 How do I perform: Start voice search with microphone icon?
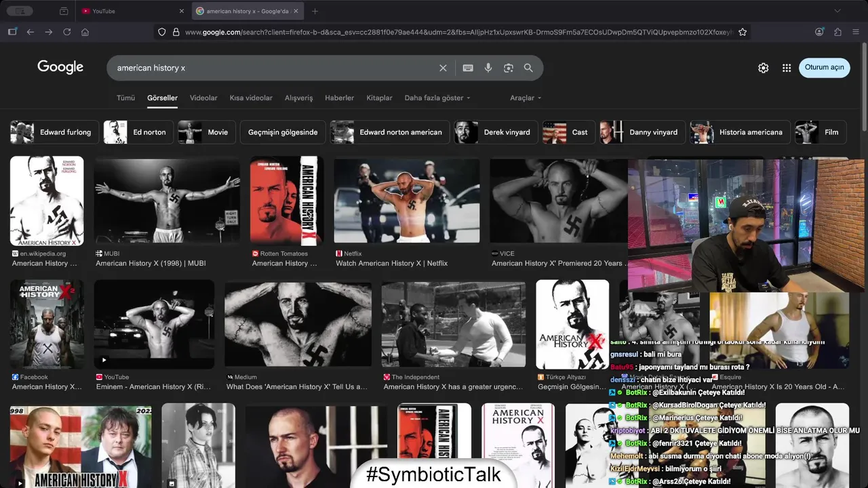pyautogui.click(x=488, y=68)
